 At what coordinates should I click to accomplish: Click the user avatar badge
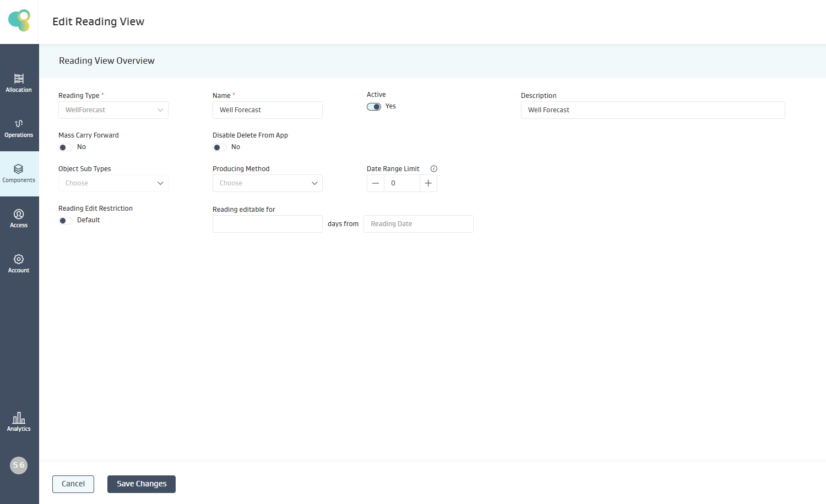[19, 465]
